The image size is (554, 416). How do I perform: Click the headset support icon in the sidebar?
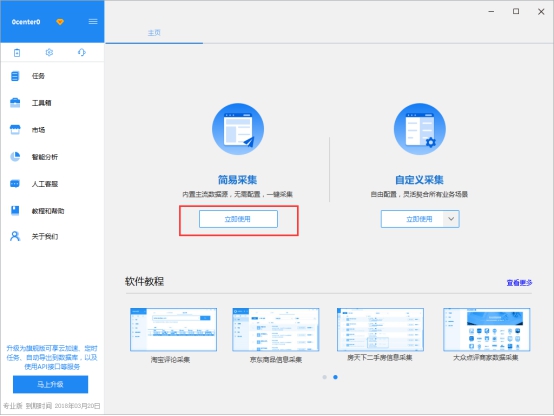[82, 52]
